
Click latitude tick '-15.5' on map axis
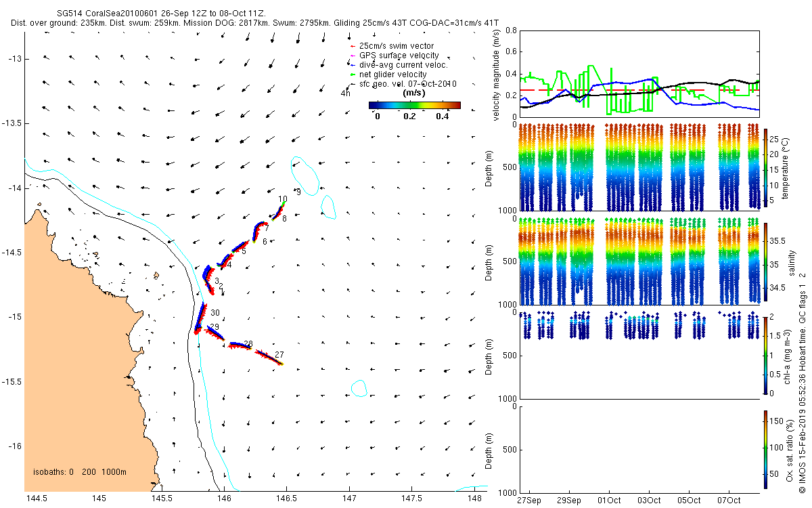tap(11, 382)
